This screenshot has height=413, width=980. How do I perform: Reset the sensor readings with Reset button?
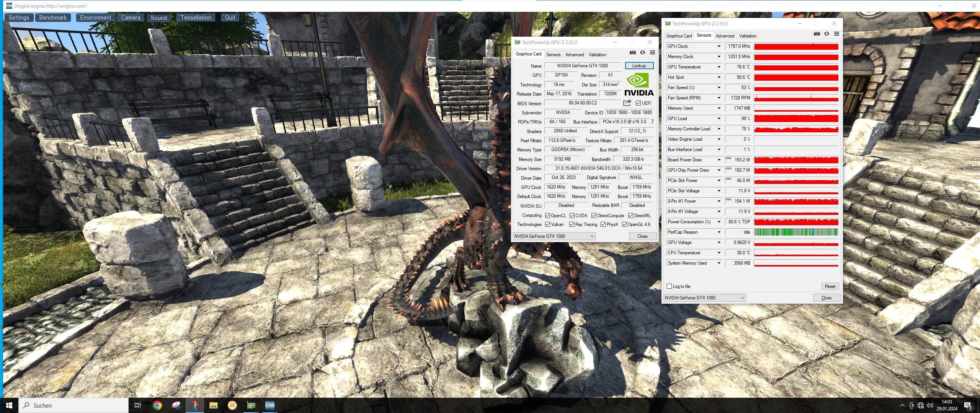click(x=830, y=286)
